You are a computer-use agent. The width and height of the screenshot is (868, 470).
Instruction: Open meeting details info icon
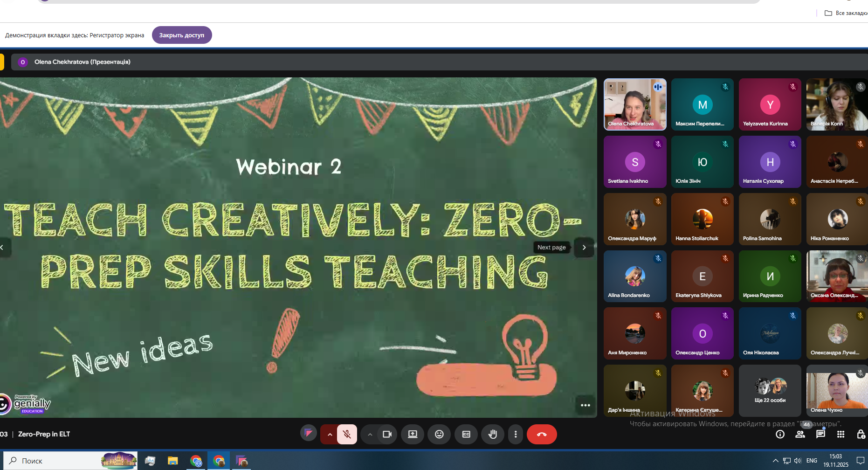point(780,435)
